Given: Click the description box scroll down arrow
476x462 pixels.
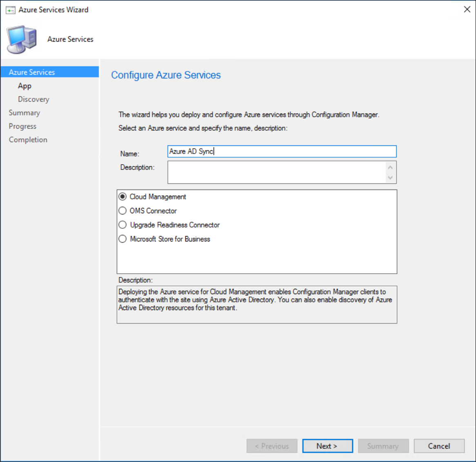Looking at the screenshot, I should point(390,178).
